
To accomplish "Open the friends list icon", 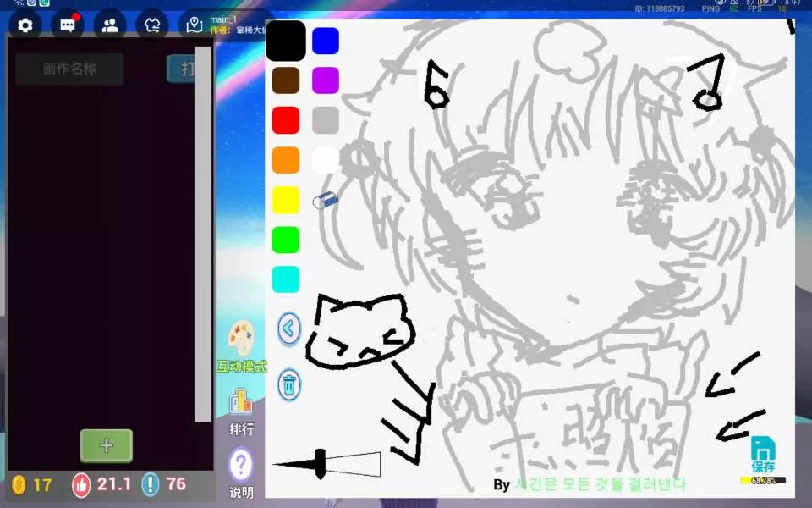I will [110, 25].
